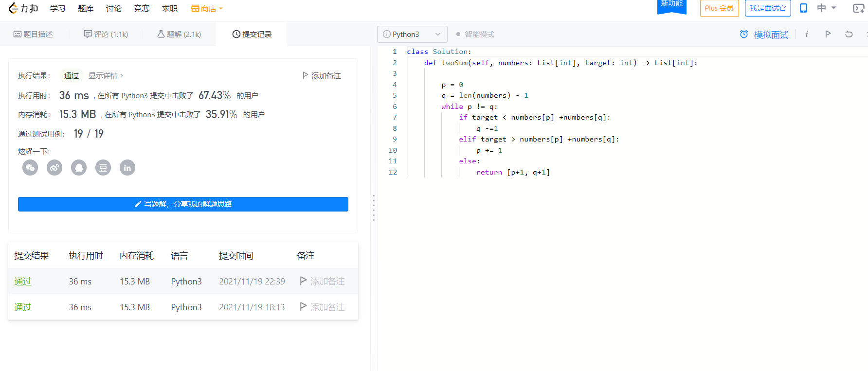Click line number 7 in the gutter
The width and height of the screenshot is (868, 371).
point(395,117)
